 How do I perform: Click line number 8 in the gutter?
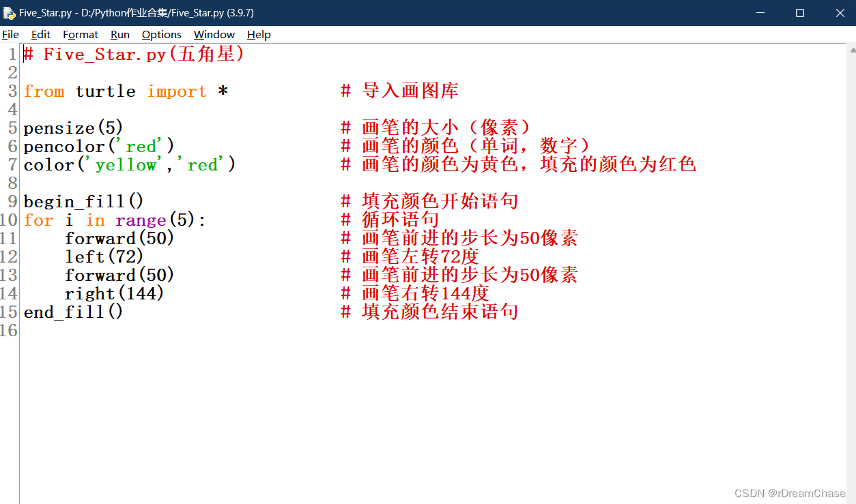point(13,183)
